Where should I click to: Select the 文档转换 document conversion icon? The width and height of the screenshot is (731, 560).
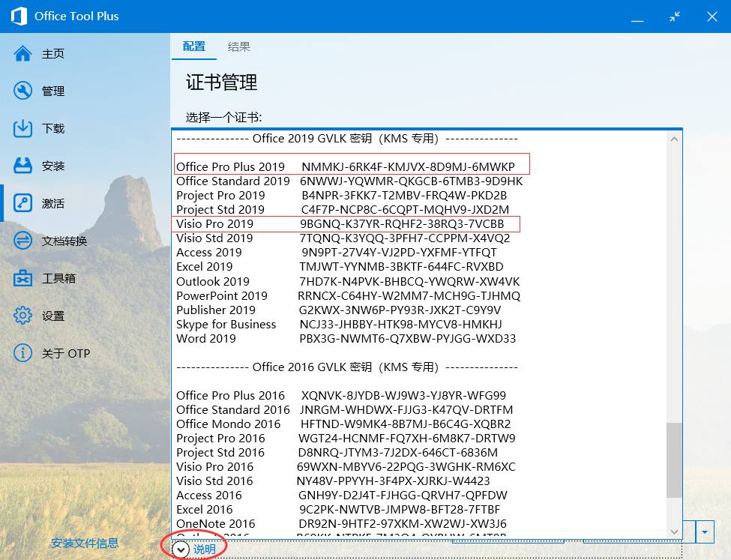[21, 241]
